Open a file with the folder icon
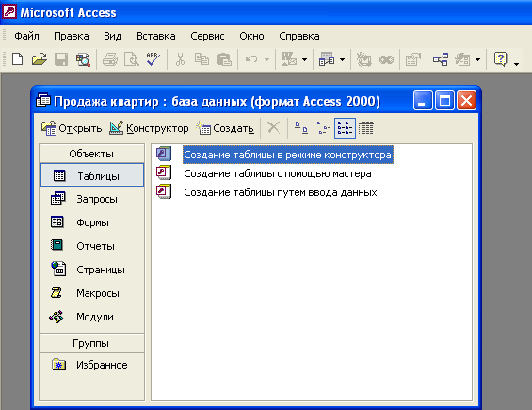 pyautogui.click(x=39, y=59)
